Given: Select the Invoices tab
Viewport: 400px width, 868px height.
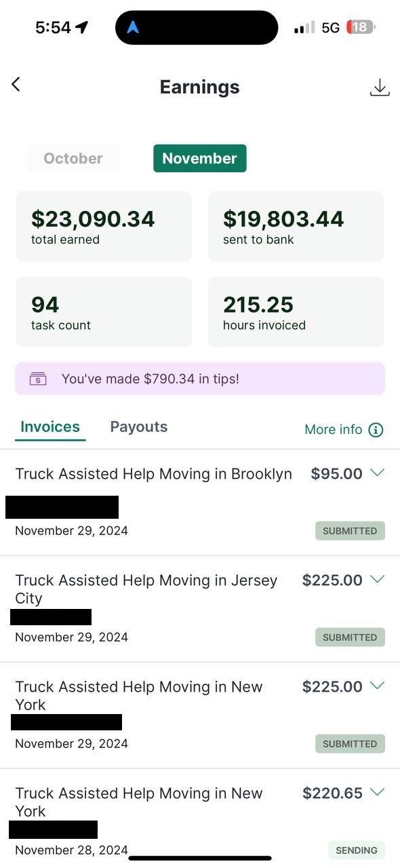Looking at the screenshot, I should [x=50, y=427].
